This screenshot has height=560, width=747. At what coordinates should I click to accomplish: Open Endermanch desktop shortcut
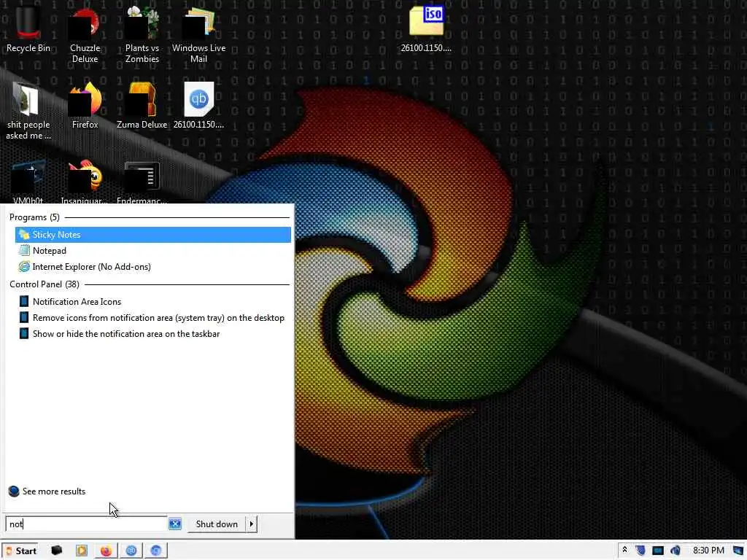pyautogui.click(x=142, y=182)
